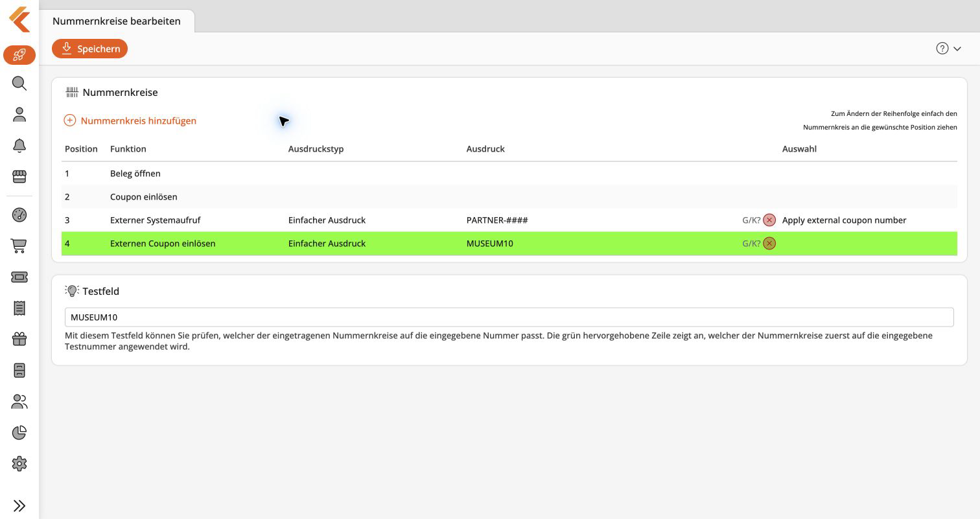Open the receipt icon in sidebar
This screenshot has height=519, width=980.
[x=19, y=308]
